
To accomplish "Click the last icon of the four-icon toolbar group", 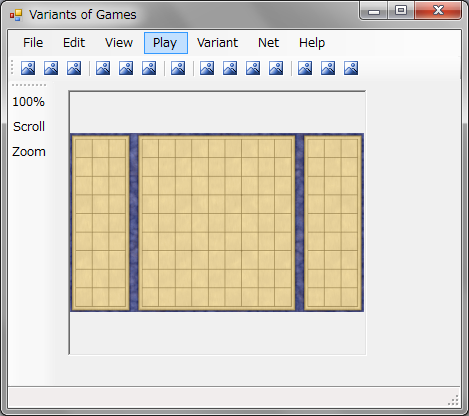I will click(276, 68).
